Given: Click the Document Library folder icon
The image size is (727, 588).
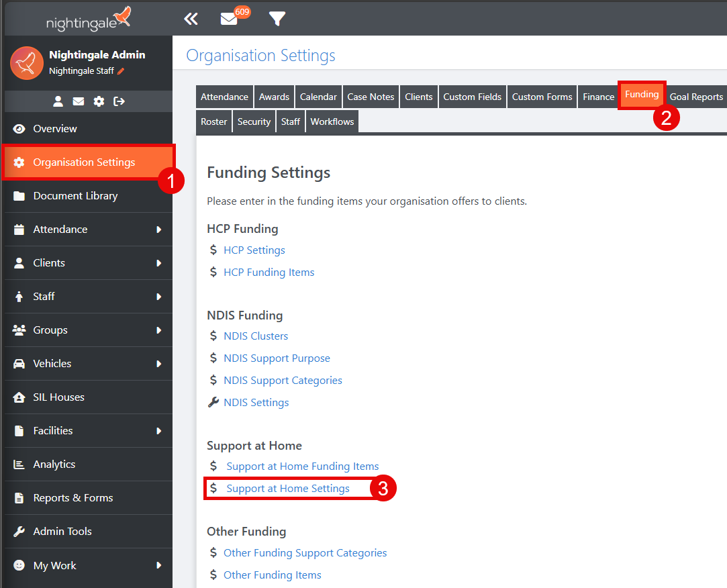Looking at the screenshot, I should 19,196.
